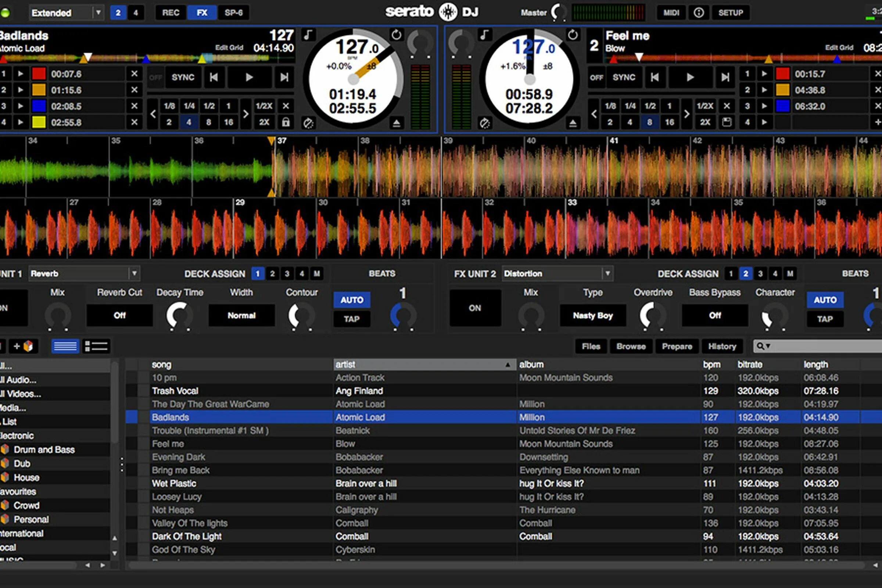Select the Drum and Bass crate
This screenshot has width=882, height=588.
tap(44, 449)
